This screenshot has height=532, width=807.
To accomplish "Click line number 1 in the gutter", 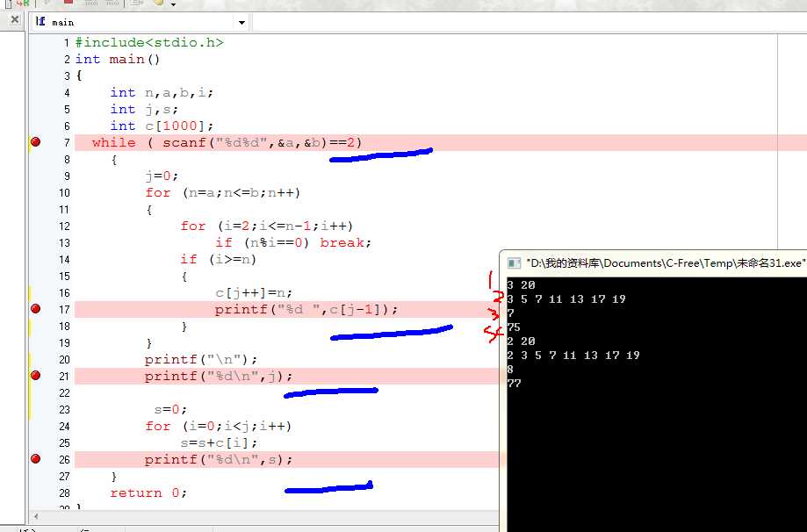I will tap(67, 43).
